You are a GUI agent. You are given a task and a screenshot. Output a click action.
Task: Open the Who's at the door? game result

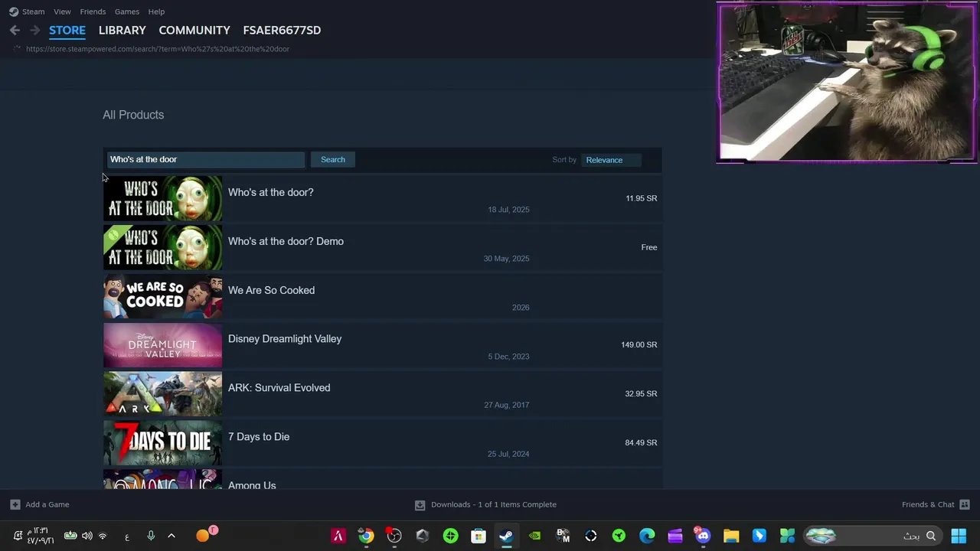click(x=383, y=199)
